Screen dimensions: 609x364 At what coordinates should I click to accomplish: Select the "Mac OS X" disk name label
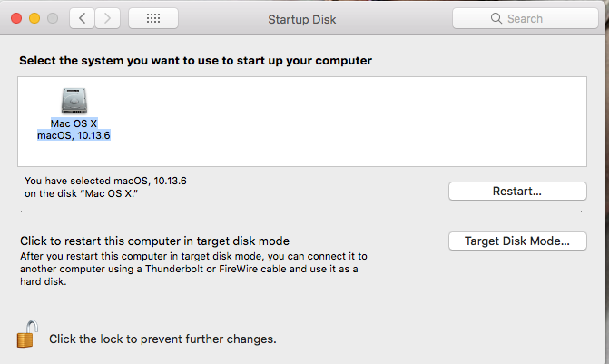[74, 123]
